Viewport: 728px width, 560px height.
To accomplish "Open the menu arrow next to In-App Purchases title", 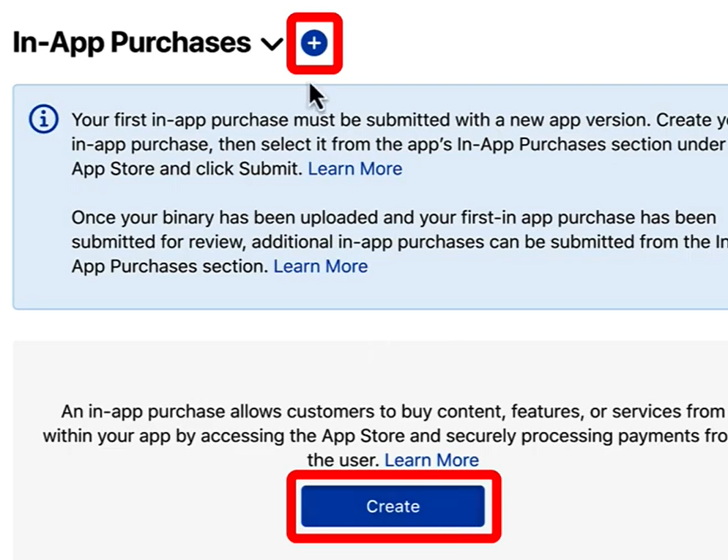I will (272, 45).
